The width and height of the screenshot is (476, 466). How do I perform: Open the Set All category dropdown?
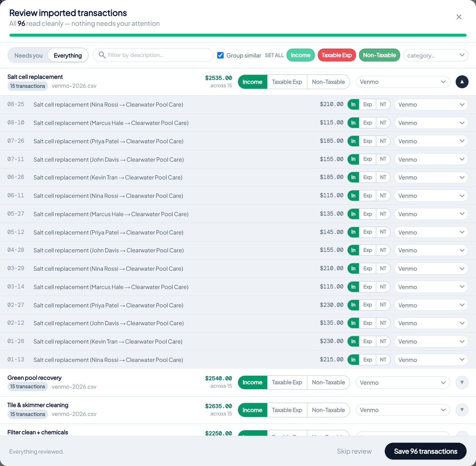point(436,55)
